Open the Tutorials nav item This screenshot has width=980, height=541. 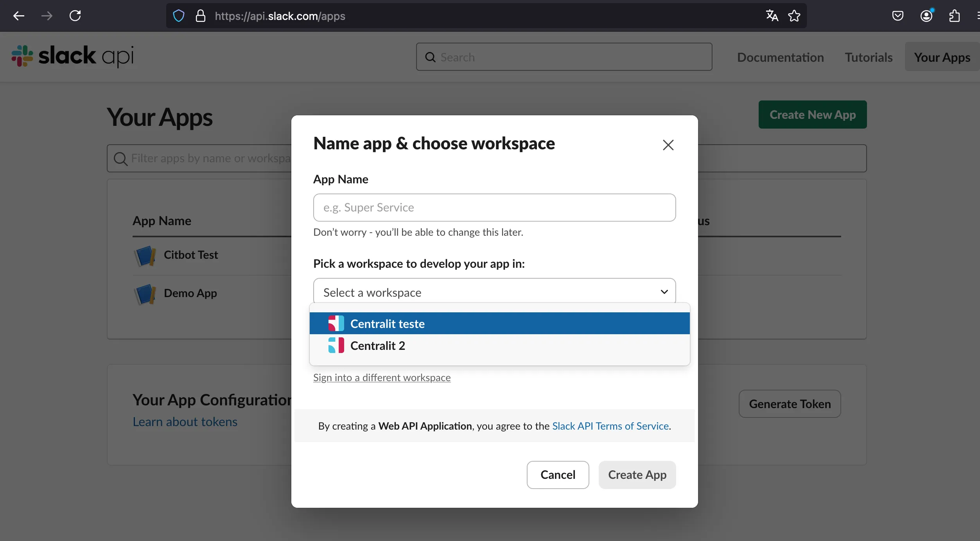(869, 57)
